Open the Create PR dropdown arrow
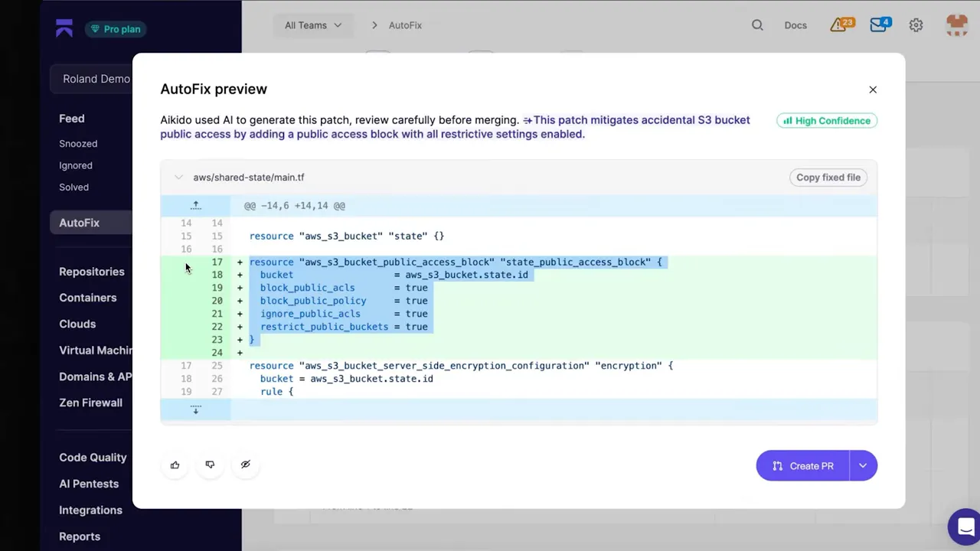Screen dimensions: 980x551 point(863,465)
